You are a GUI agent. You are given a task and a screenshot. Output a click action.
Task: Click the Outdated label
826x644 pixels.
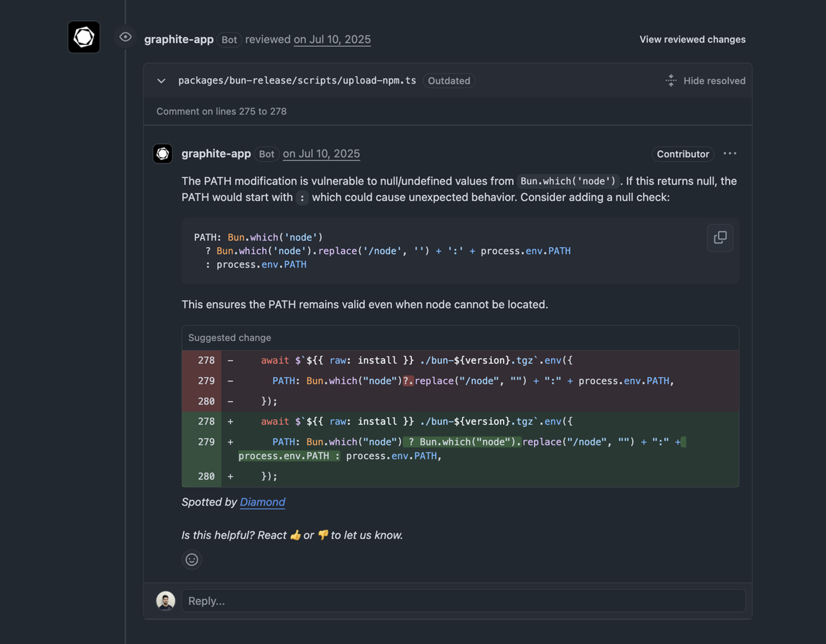[449, 81]
